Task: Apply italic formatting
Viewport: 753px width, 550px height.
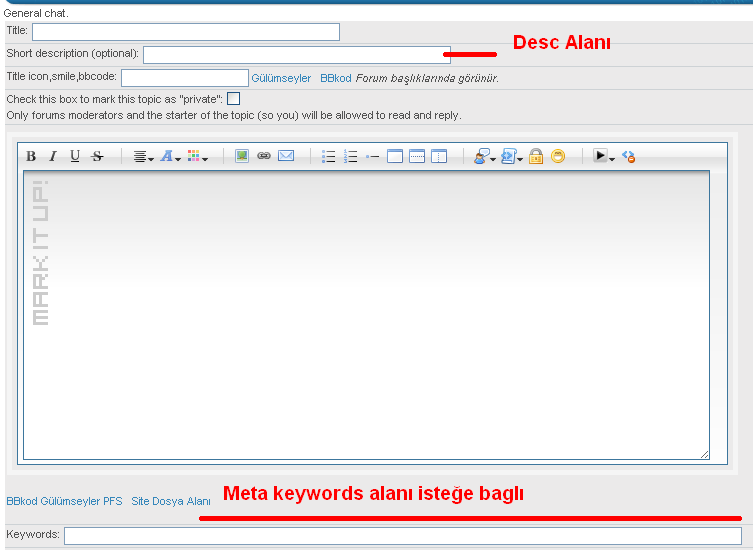Action: point(53,156)
